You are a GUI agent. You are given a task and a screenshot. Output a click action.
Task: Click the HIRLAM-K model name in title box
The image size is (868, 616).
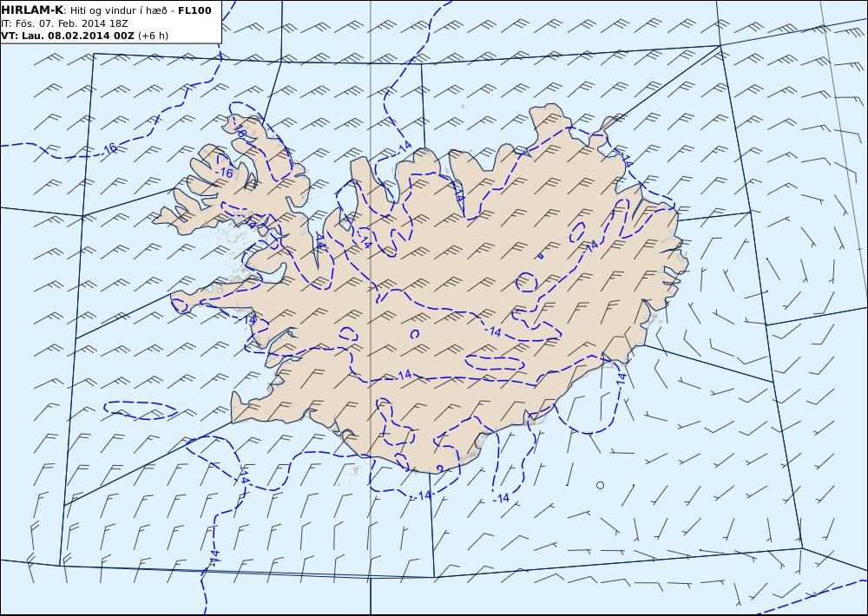pos(32,10)
